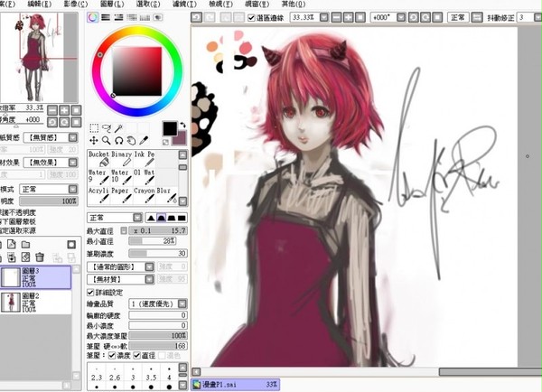542x392 pixels.
Task: Delete layer with trash can icon
Action: pos(40,257)
